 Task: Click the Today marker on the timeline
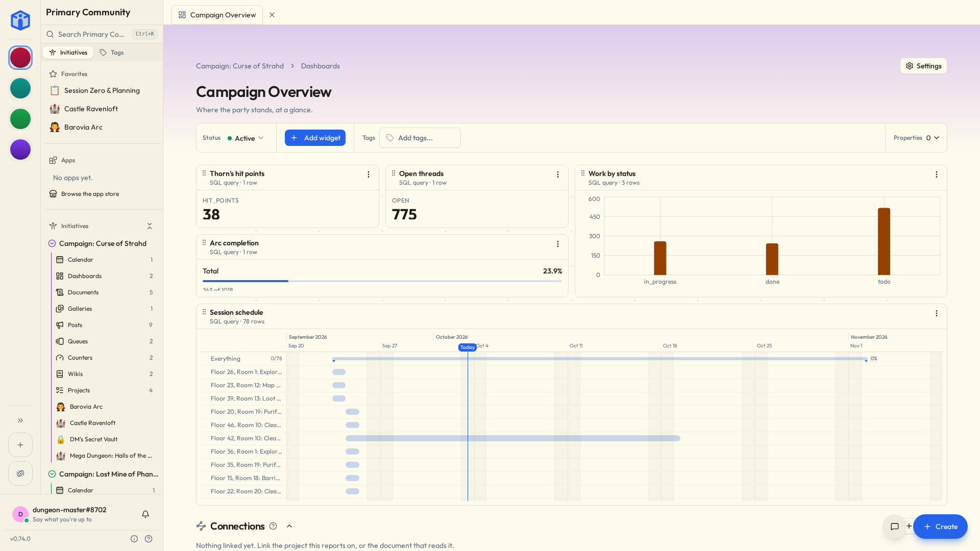pos(468,347)
